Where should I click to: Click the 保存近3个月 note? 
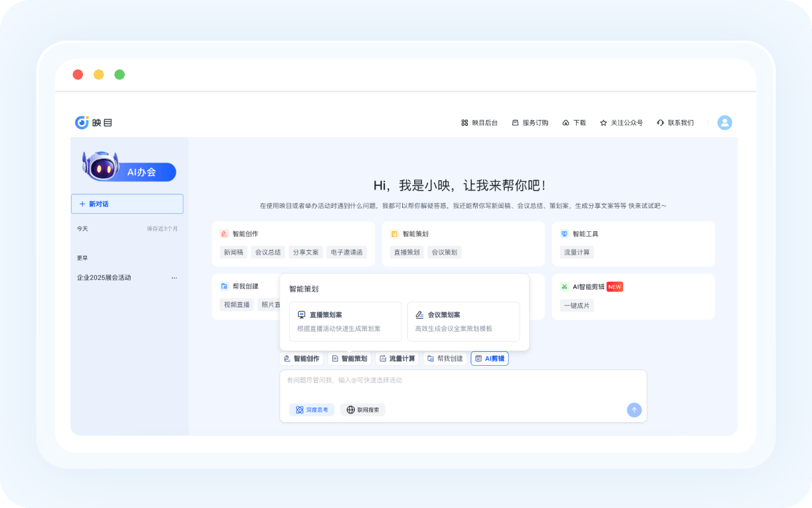tap(162, 229)
